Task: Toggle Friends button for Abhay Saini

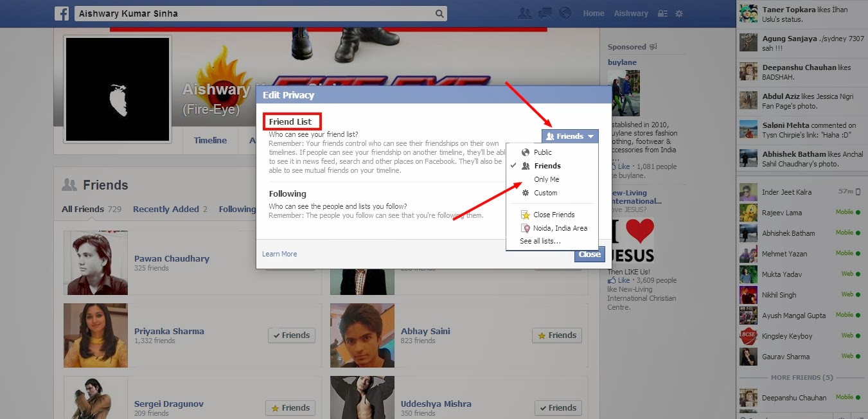Action: tap(557, 335)
